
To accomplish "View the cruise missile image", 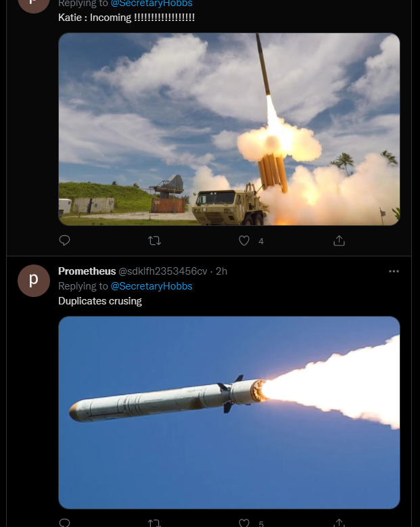I will 229,413.
